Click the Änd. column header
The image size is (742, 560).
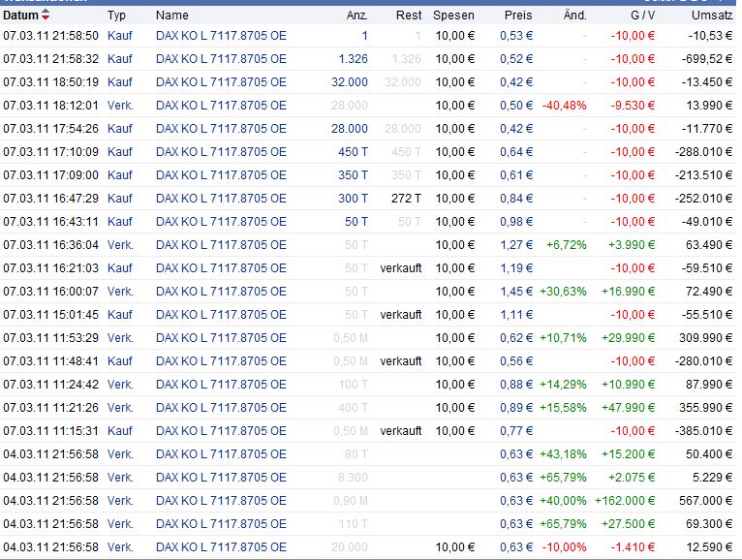coord(575,16)
